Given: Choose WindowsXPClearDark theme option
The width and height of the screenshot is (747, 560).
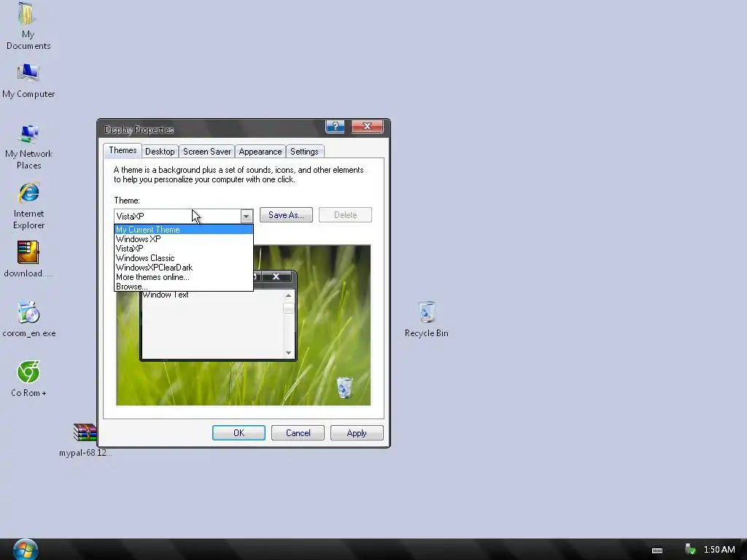Looking at the screenshot, I should pyautogui.click(x=183, y=268).
